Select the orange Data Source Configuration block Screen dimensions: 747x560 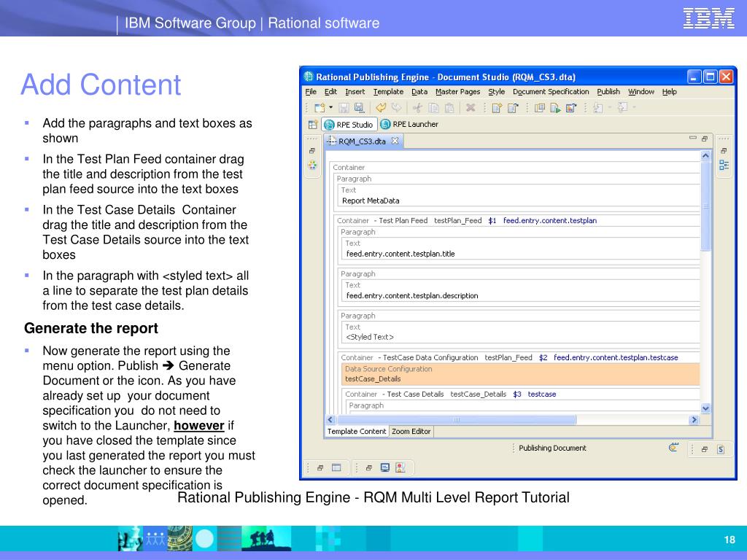click(520, 374)
